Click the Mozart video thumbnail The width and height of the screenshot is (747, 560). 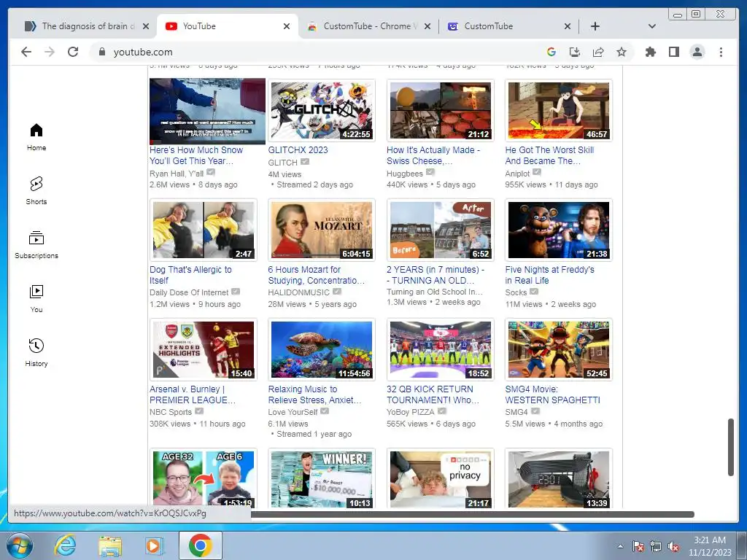pyautogui.click(x=322, y=230)
